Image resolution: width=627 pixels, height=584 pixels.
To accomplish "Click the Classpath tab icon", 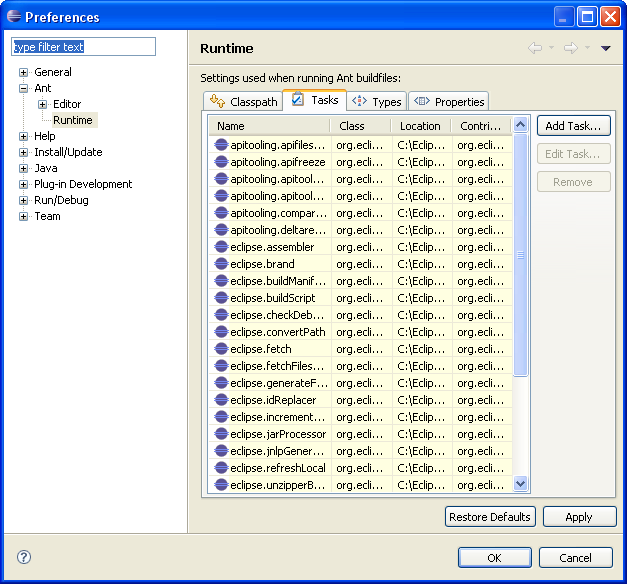I will (217, 101).
